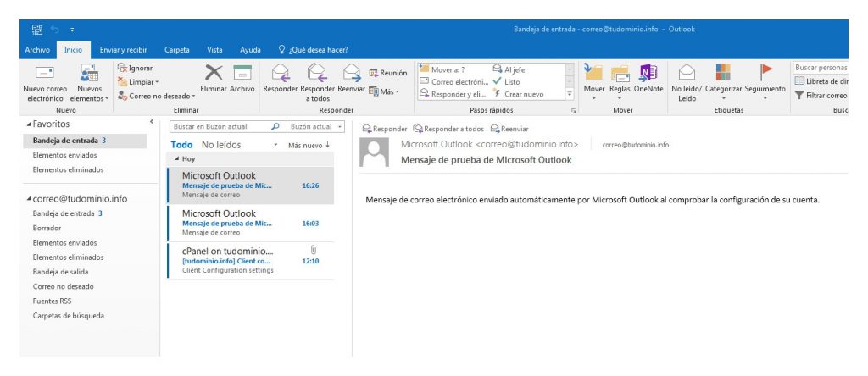Open Filtrar correo electrónico dropdown
This screenshot has width=868, height=376.
pos(821,95)
